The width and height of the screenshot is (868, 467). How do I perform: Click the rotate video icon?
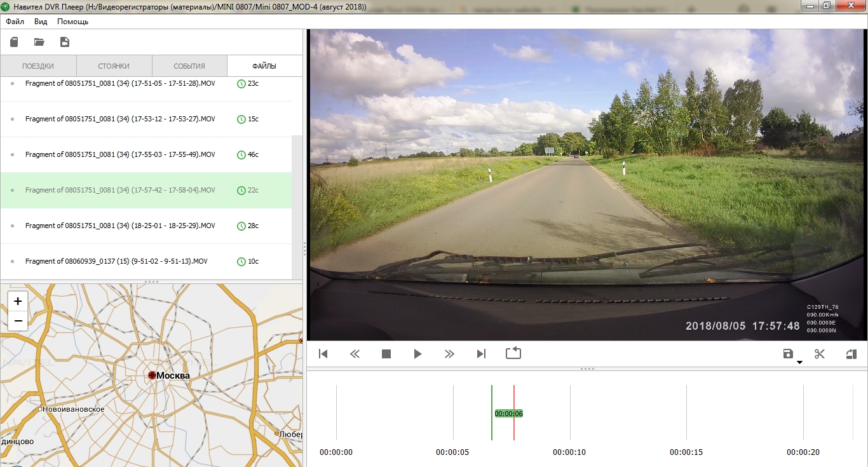(513, 353)
